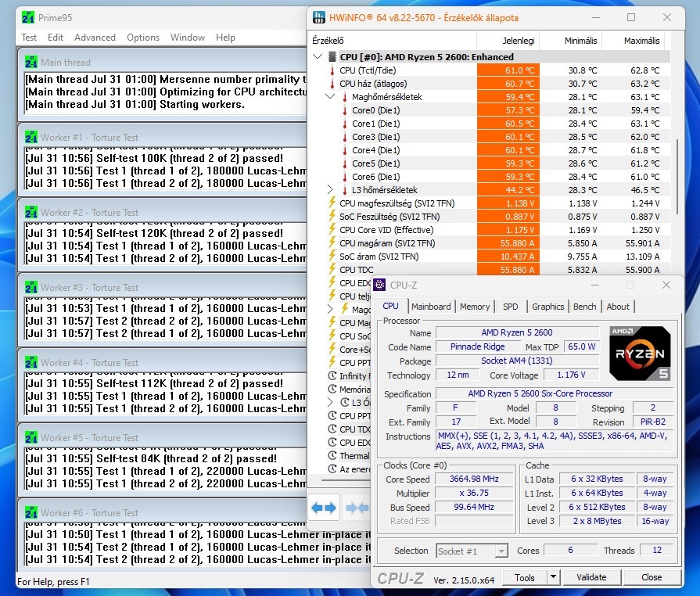The height and width of the screenshot is (596, 700).
Task: Click the Worker #2 Torture Test window icon
Action: (x=31, y=212)
